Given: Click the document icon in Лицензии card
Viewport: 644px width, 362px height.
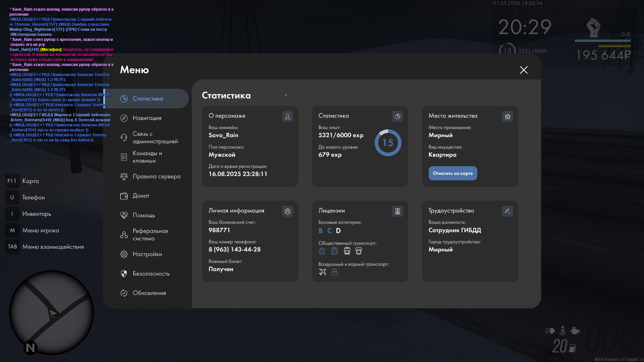Looking at the screenshot, I should click(397, 211).
